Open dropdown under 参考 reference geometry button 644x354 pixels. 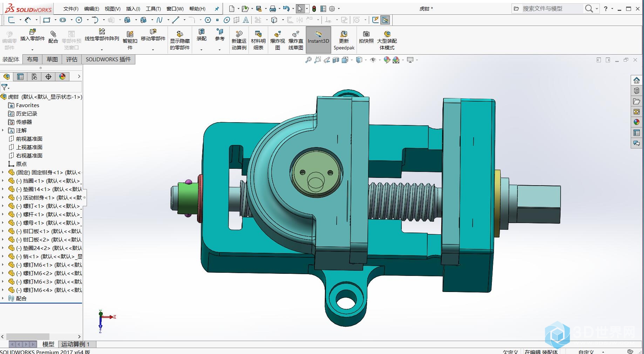pos(219,50)
